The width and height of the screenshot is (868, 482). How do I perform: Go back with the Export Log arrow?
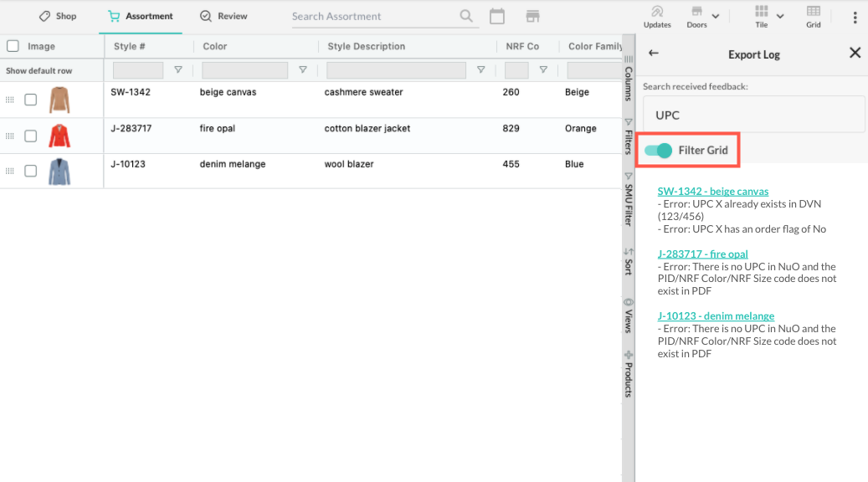coord(654,53)
